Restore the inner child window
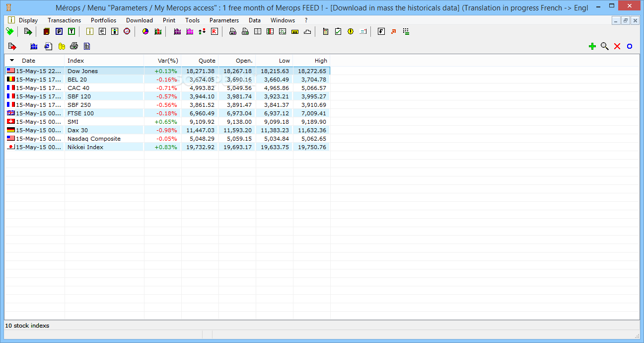 [626, 20]
